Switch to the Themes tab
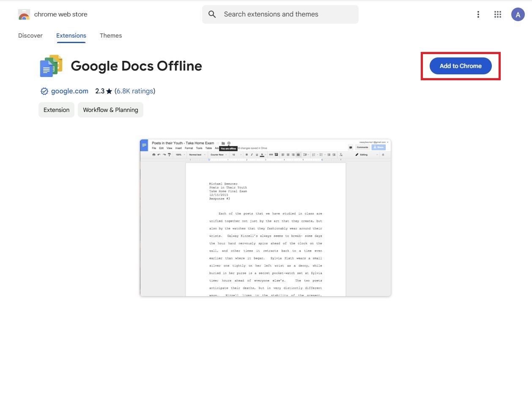This screenshot has height=403, width=532. 111,35
